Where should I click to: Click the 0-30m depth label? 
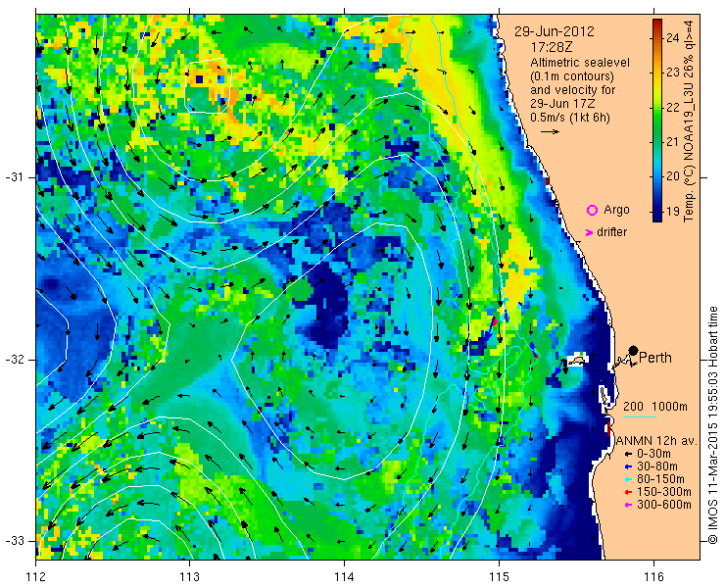click(x=653, y=454)
